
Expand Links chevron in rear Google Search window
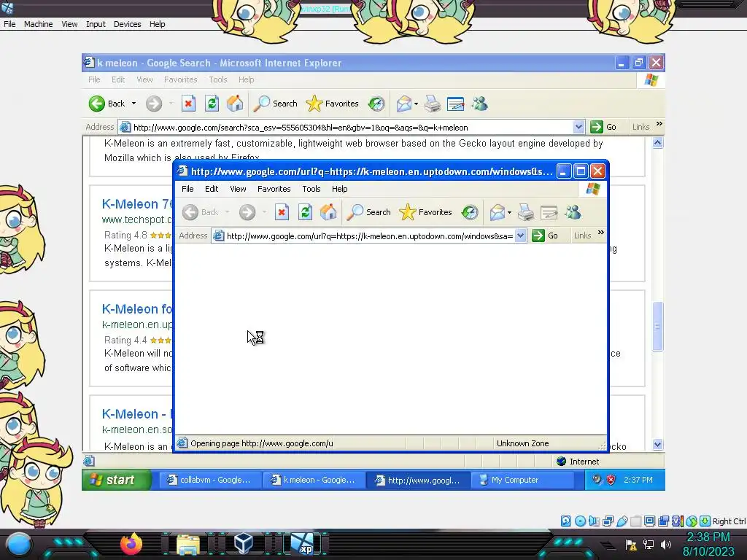coord(659,124)
